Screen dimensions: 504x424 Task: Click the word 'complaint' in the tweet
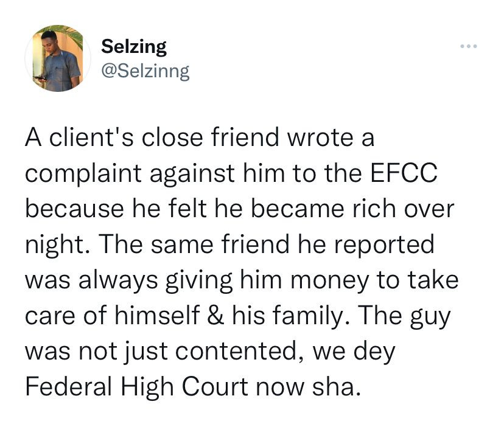(x=83, y=175)
